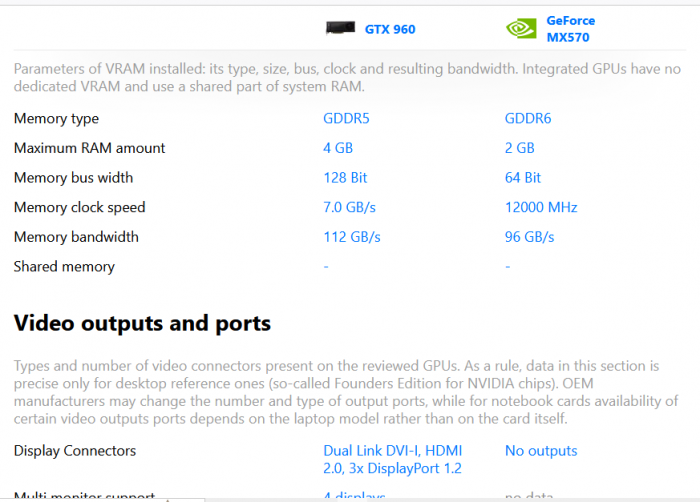
Task: Click the NVIDIA logo beside GeForce MX570
Action: (x=521, y=29)
